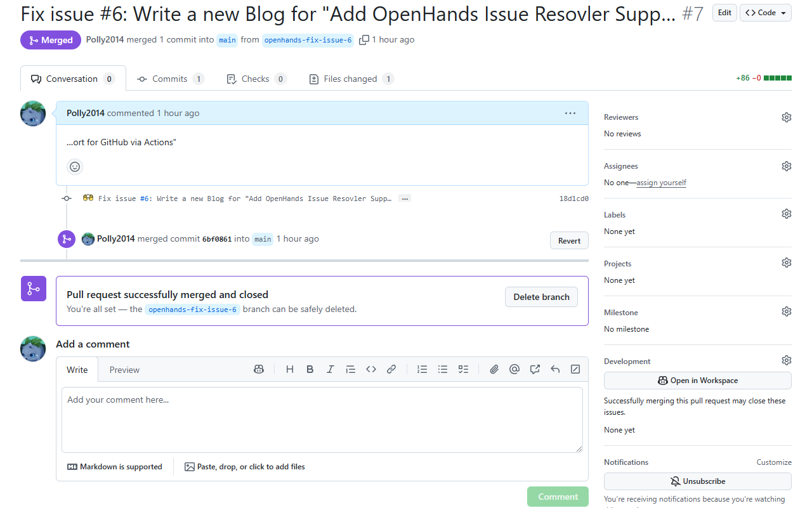Insert a bulleted list icon
Image resolution: width=812 pixels, height=508 pixels.
tap(443, 369)
